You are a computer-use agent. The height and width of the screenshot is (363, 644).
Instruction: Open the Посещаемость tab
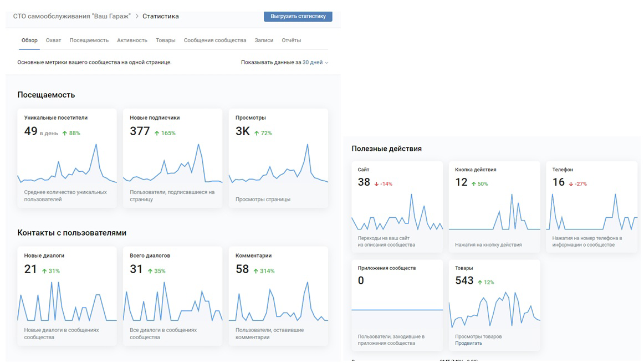89,40
